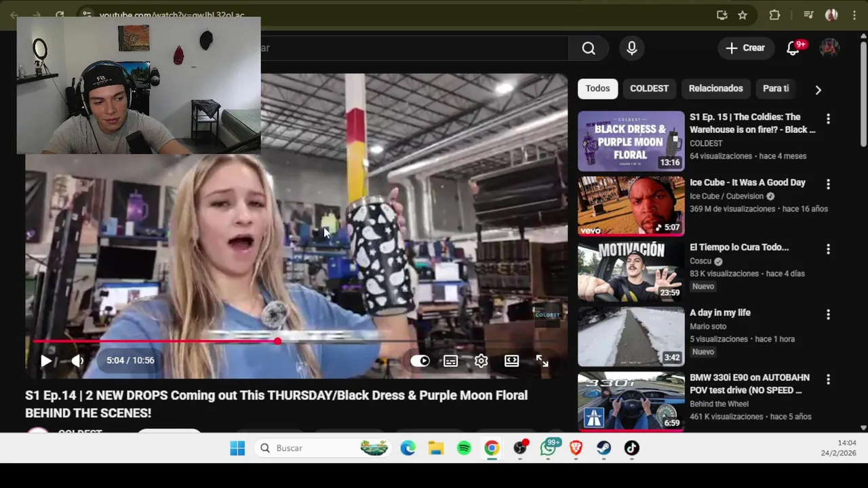Open BMW 330i E90 Autobahn video title
This screenshot has height=488, width=868.
pyautogui.click(x=749, y=384)
